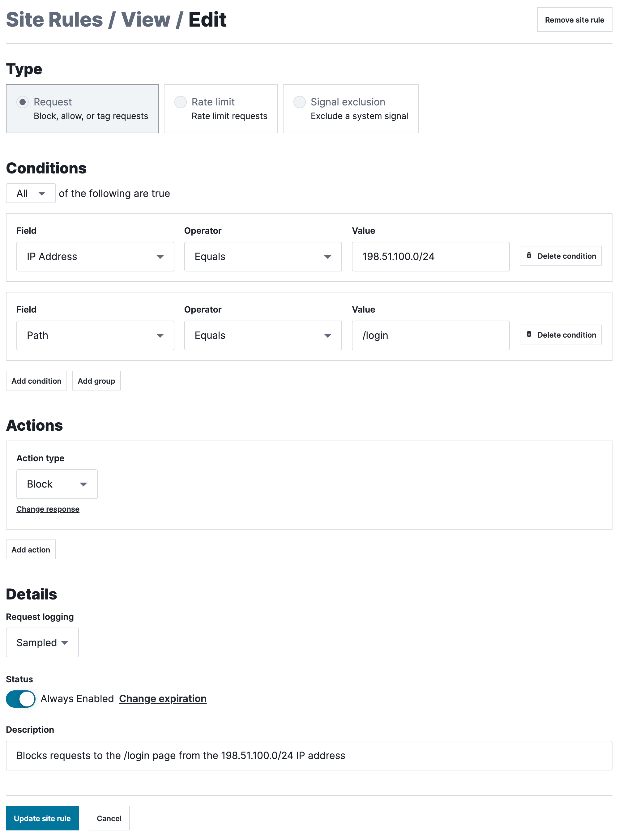The image size is (619, 840).
Task: Open the IP Address field dropdown
Action: pyautogui.click(x=95, y=256)
